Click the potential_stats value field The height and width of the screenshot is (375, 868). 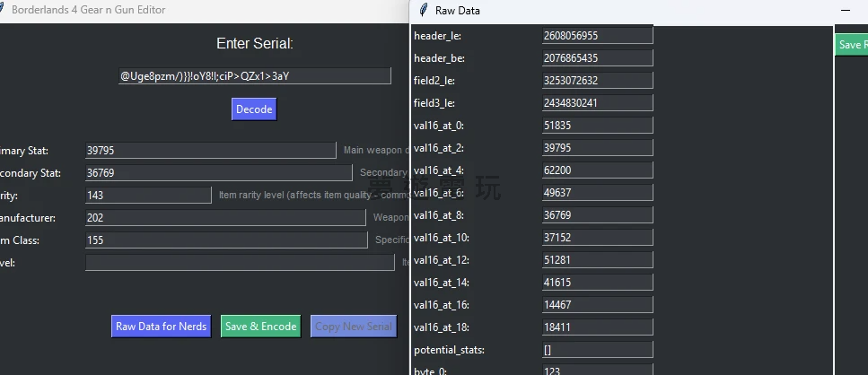(597, 350)
